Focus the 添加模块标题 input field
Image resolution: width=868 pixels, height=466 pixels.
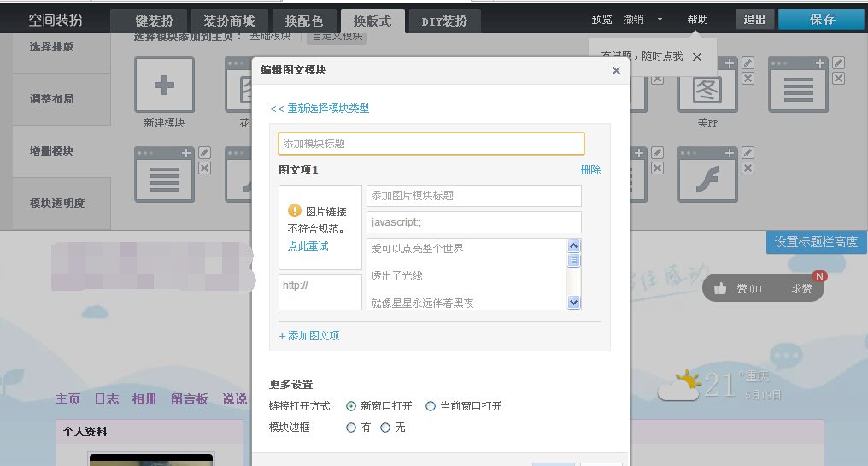pos(431,144)
